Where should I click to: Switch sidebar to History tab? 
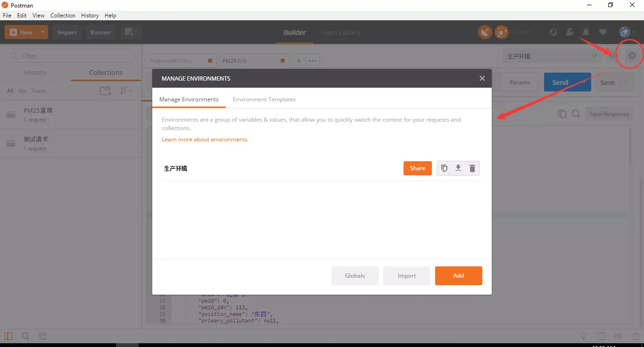pyautogui.click(x=35, y=73)
